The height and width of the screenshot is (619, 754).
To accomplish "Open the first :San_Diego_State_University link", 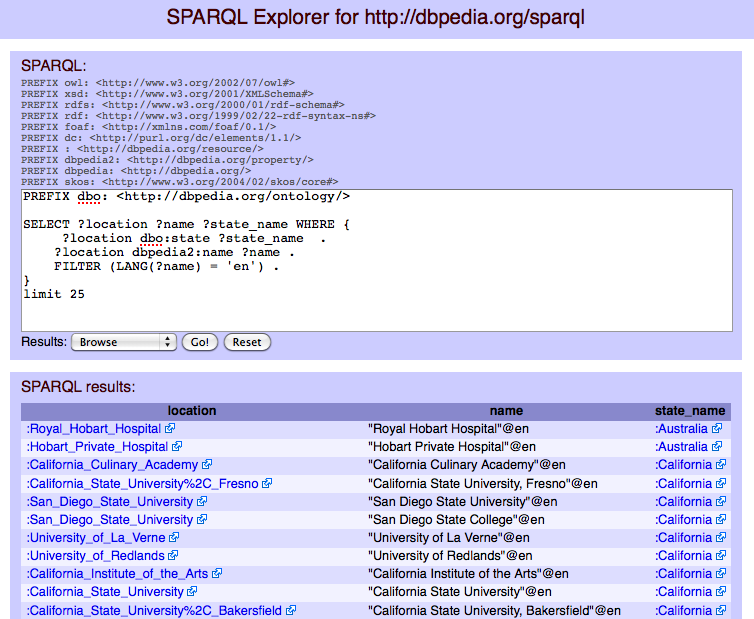I will 109,502.
